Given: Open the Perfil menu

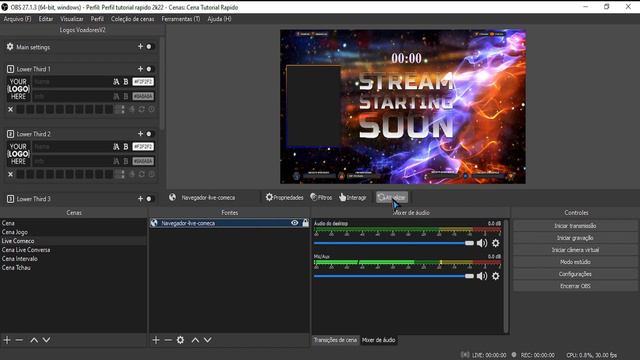Looking at the screenshot, I should [97, 19].
